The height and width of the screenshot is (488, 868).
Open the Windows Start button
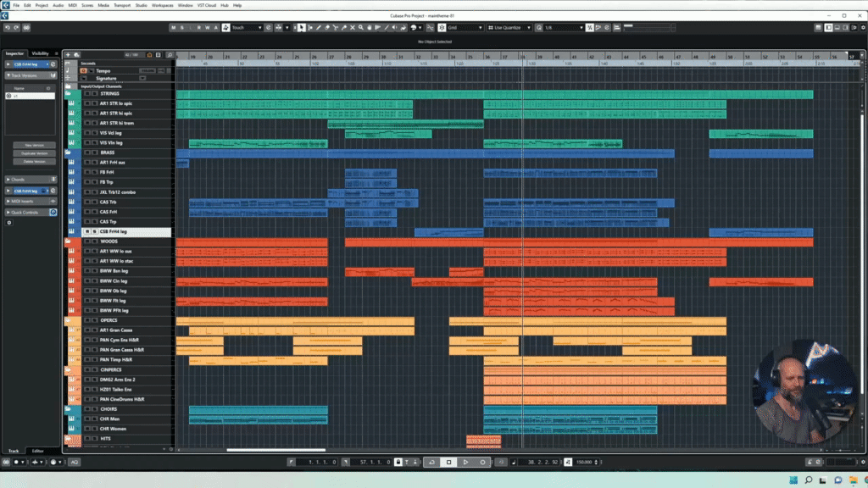pyautogui.click(x=793, y=480)
